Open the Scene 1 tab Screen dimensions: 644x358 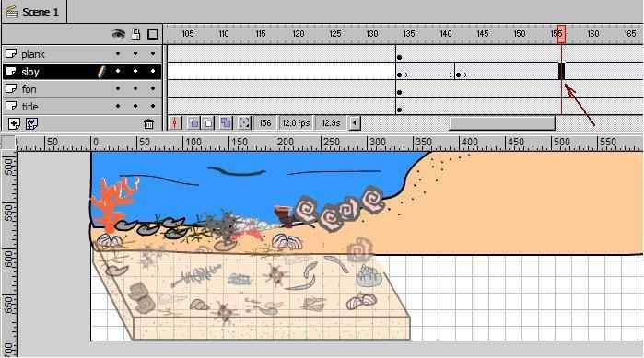pyautogui.click(x=34, y=12)
